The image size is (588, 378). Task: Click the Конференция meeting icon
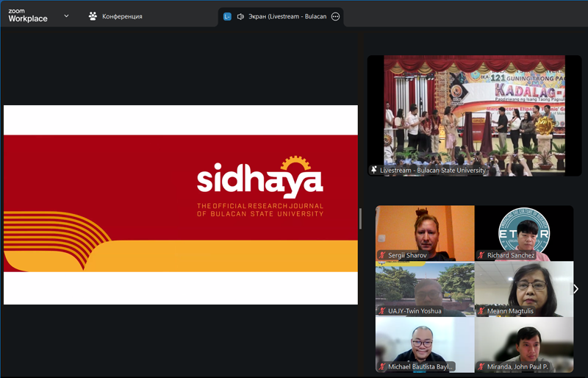pos(93,16)
